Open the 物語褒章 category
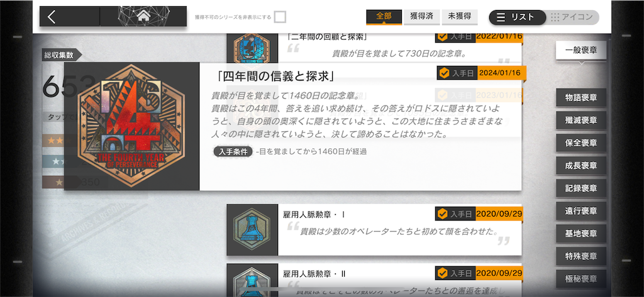Screen dimensions: 644x297 tap(581, 98)
